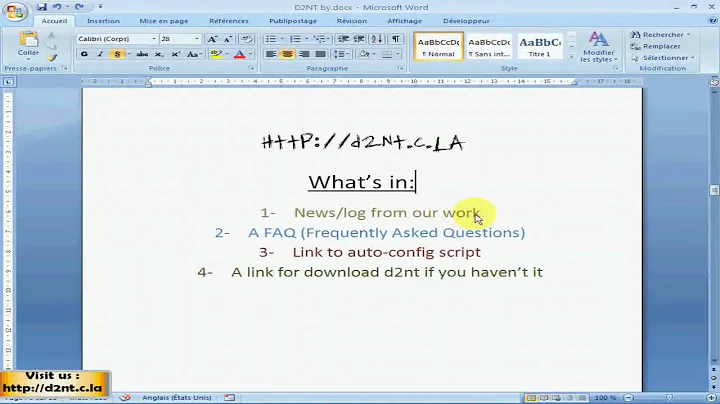Toggle center alignment

287,54
